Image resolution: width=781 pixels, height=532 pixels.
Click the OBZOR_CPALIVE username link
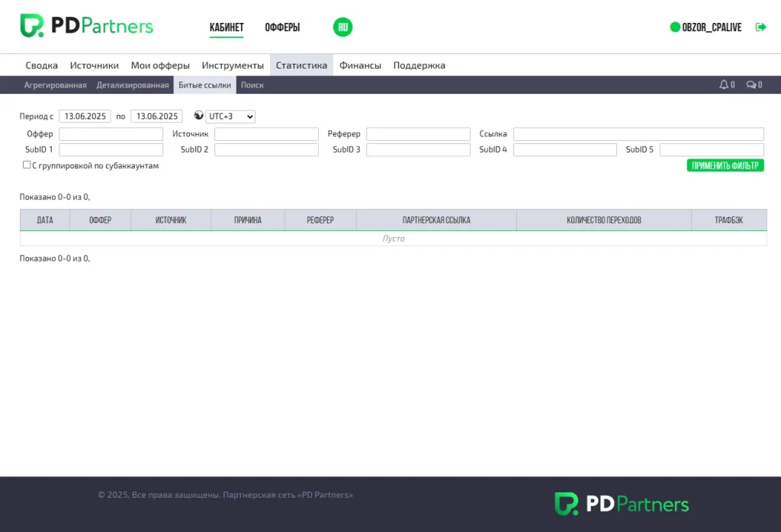[x=712, y=27]
